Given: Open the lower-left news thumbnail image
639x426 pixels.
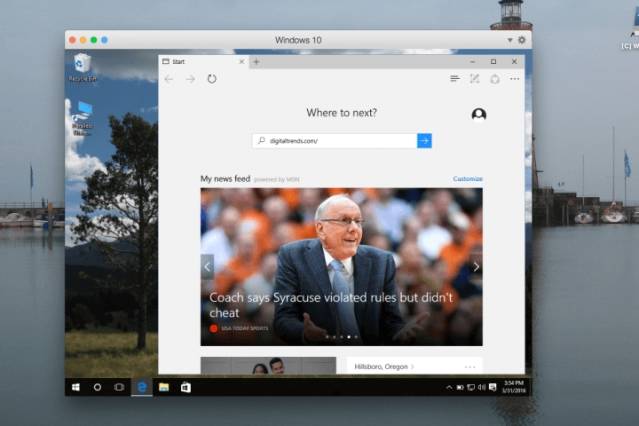Looking at the screenshot, I should pos(269,365).
